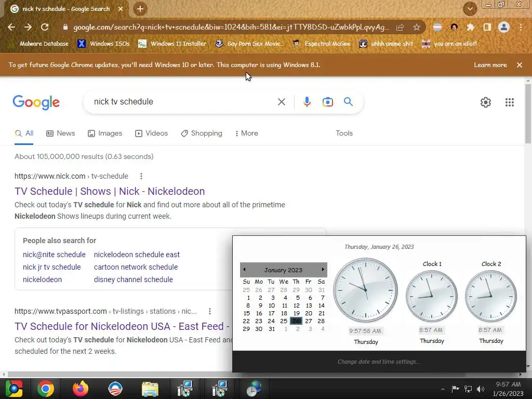532x399 pixels.
Task: Select January 26 in the calendar
Action: pos(296,321)
